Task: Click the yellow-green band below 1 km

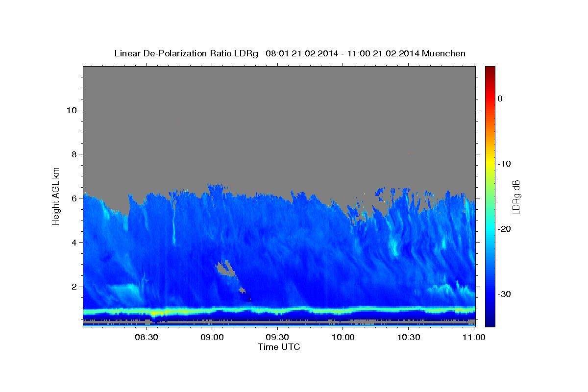Action: pos(279,311)
